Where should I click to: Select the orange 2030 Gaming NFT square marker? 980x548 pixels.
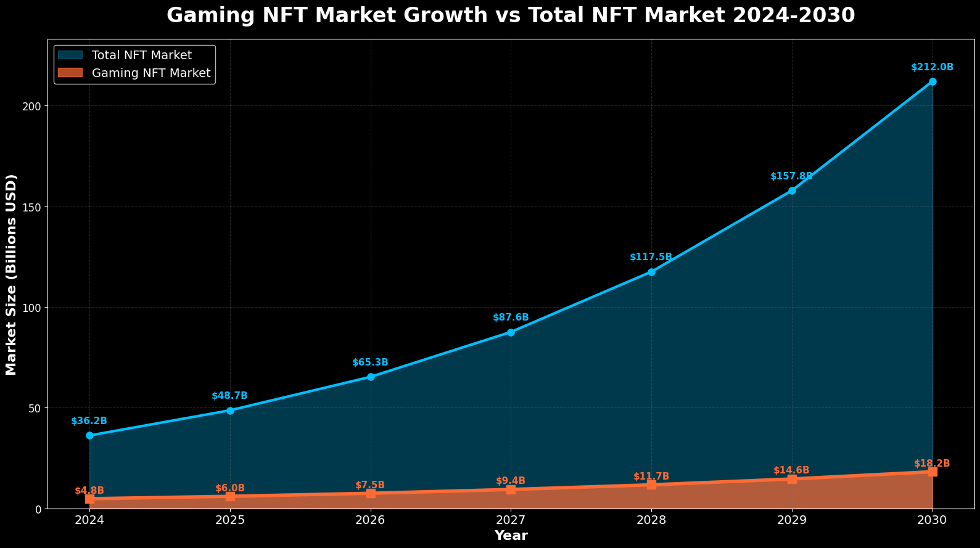(x=932, y=472)
